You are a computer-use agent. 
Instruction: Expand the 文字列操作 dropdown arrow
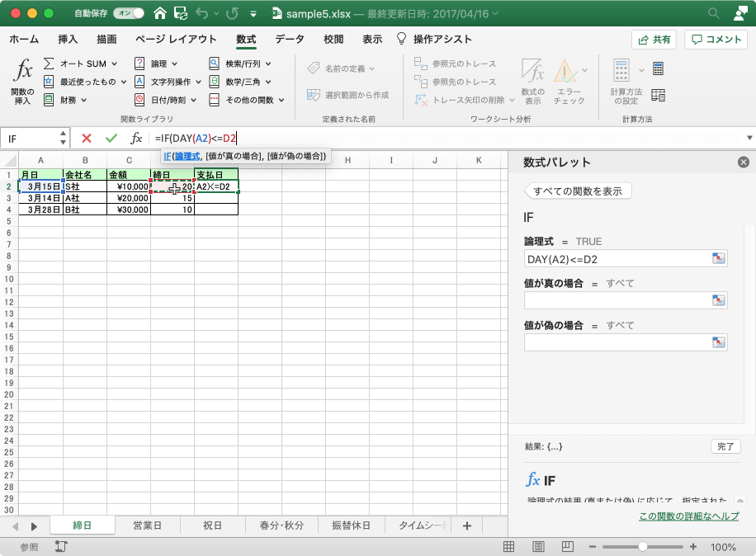pyautogui.click(x=198, y=82)
